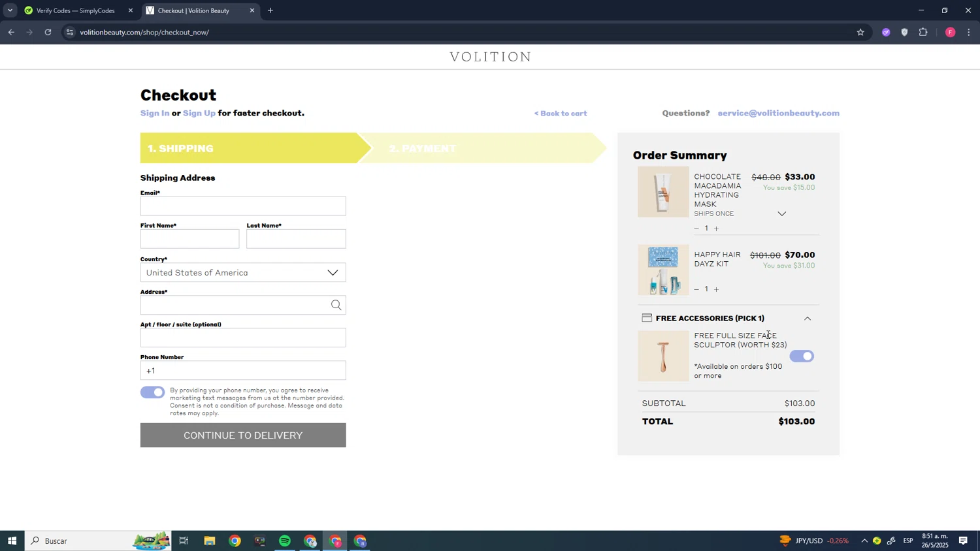Open Happy Hair Dayz Kit thumbnail
Screen dimensions: 980x551
point(663,270)
